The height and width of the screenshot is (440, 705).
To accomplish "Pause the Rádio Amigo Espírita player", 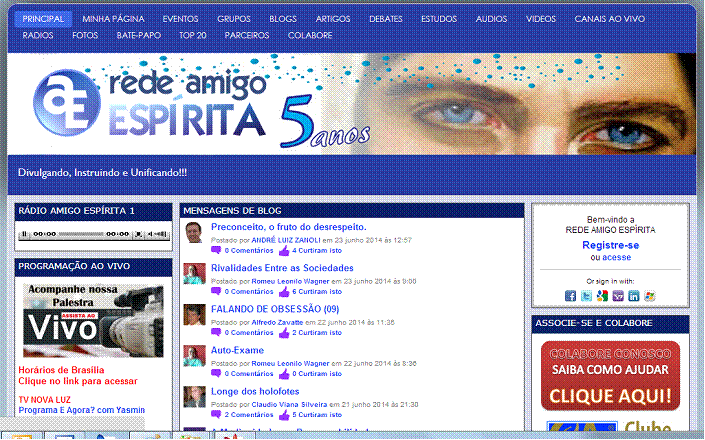I will [x=24, y=234].
